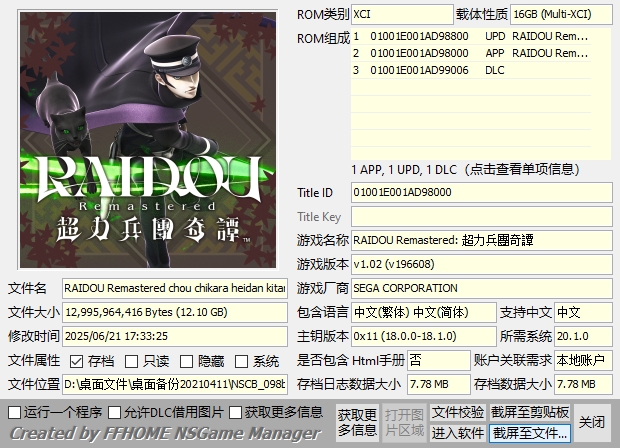The image size is (620, 448).
Task: Click 截屏至文件... button
Action: tap(530, 433)
